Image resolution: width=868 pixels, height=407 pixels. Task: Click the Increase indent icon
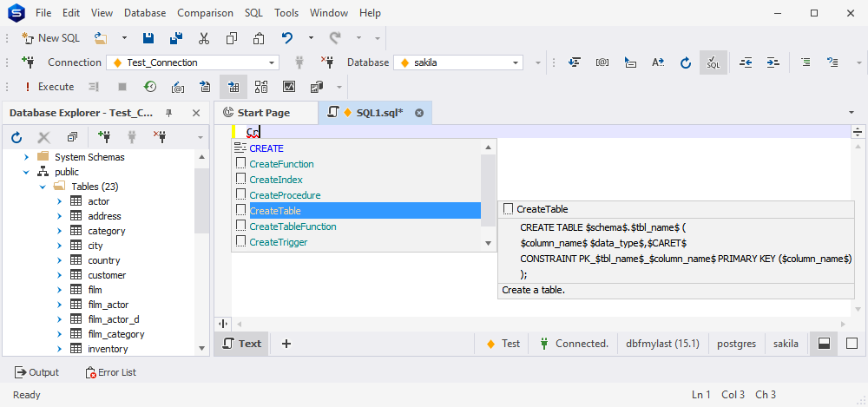773,62
